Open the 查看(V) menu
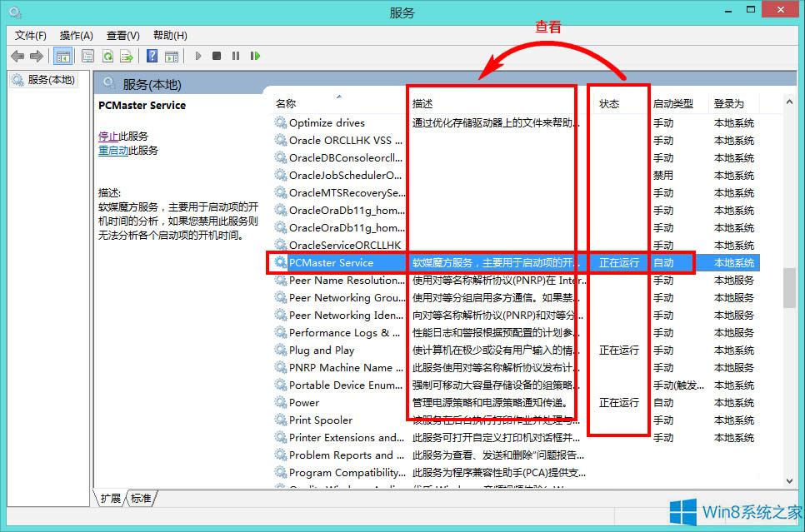This screenshot has width=805, height=532. (x=122, y=36)
